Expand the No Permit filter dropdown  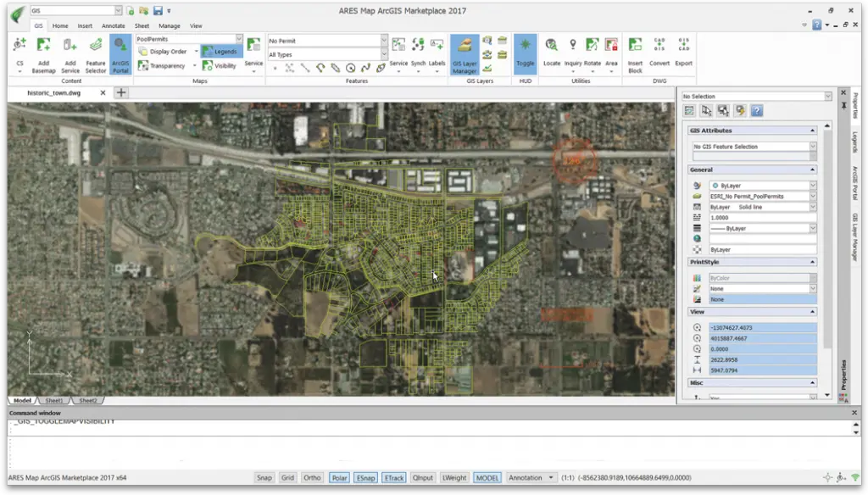click(384, 40)
